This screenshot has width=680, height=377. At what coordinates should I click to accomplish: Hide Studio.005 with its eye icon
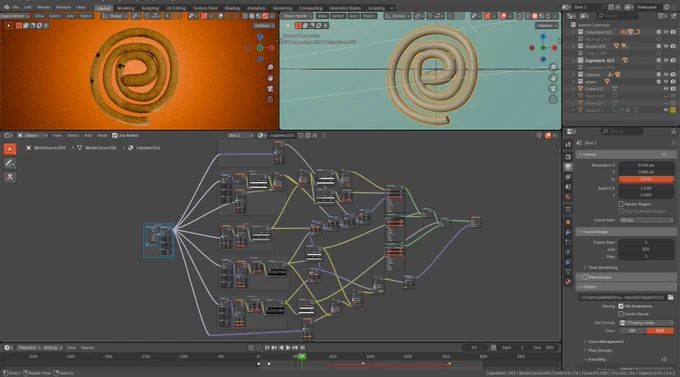click(x=666, y=46)
